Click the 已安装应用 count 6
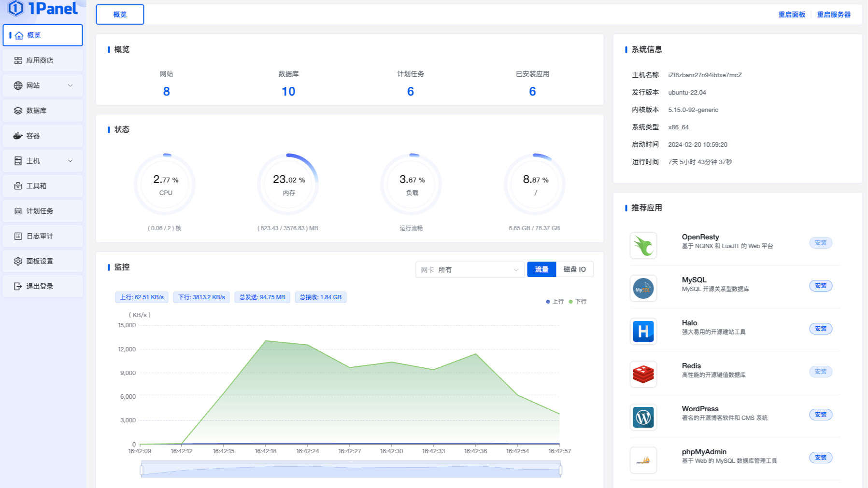Viewport: 868px width, 488px height. coord(532,92)
